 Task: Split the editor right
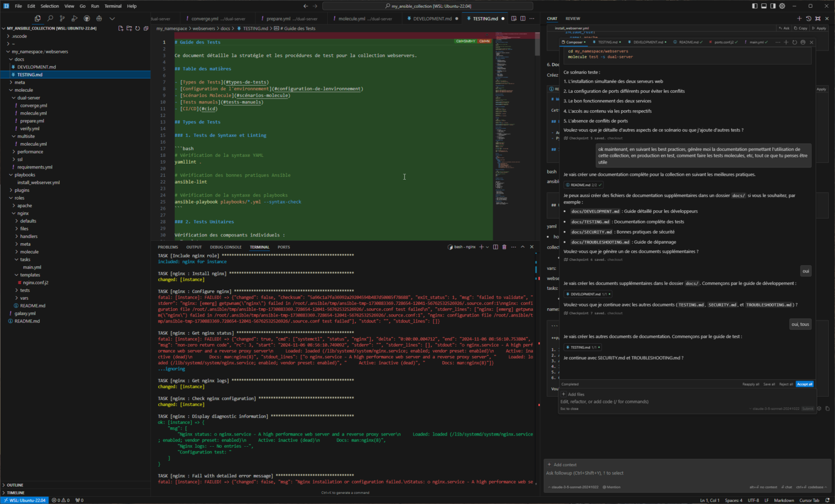pos(523,18)
